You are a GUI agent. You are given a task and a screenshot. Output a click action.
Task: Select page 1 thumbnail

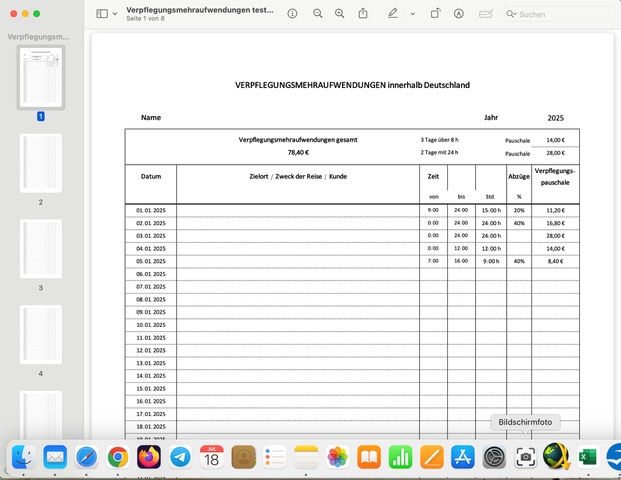(x=41, y=77)
